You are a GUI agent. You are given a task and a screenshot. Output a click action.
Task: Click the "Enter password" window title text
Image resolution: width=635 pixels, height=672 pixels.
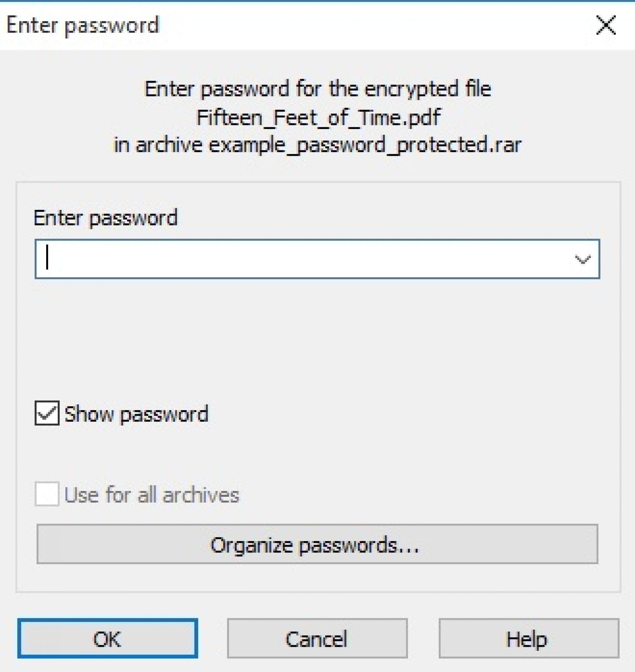pyautogui.click(x=83, y=25)
